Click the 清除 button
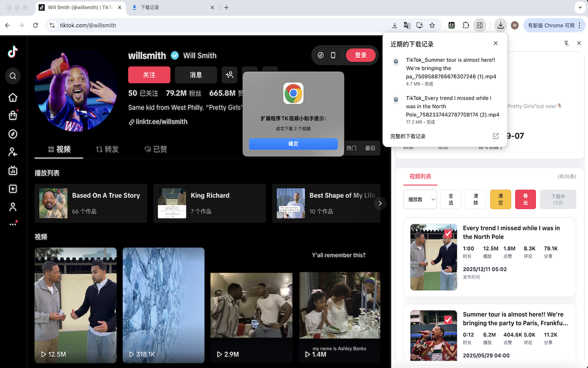This screenshot has width=588, height=368. (x=475, y=200)
